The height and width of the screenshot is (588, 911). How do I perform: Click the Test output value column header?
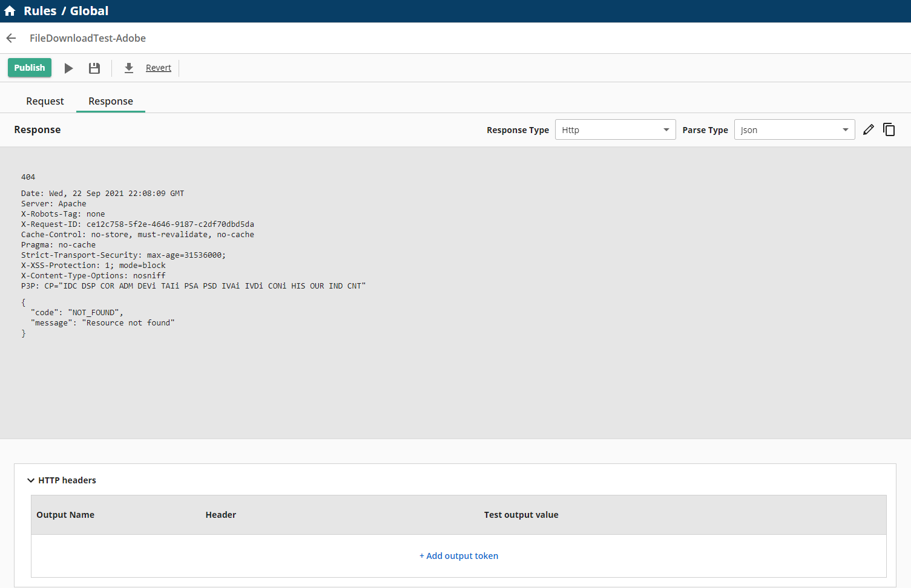tap(521, 515)
